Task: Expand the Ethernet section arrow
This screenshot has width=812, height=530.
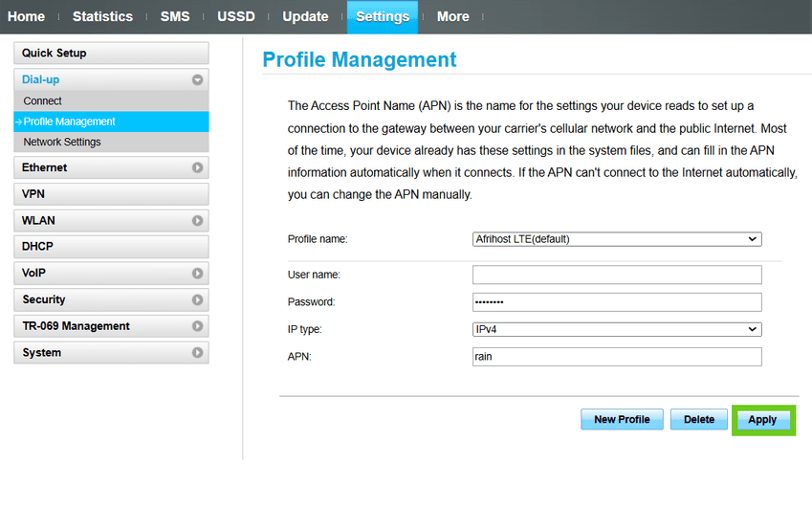Action: point(197,167)
